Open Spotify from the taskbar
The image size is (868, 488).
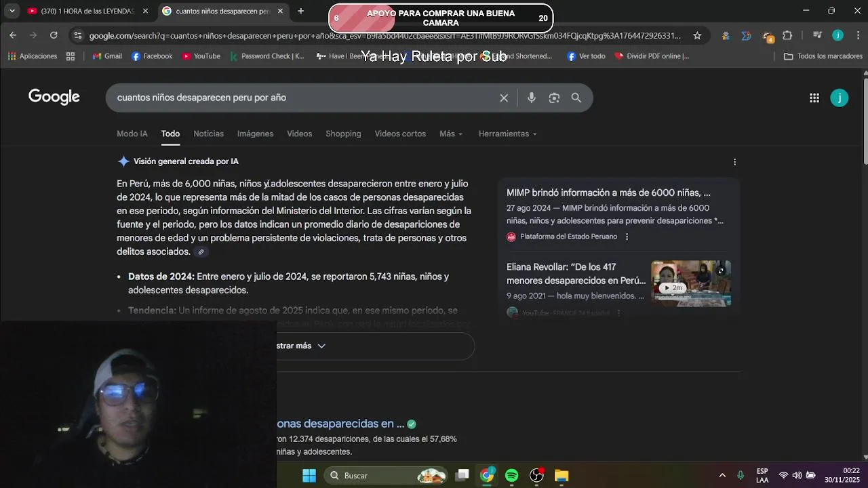click(x=512, y=476)
